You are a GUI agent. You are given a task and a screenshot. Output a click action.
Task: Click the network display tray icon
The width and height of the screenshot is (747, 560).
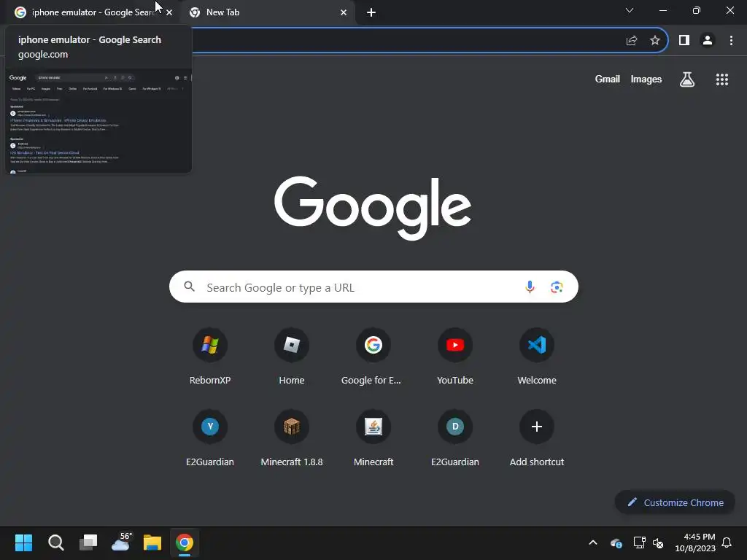tap(639, 542)
